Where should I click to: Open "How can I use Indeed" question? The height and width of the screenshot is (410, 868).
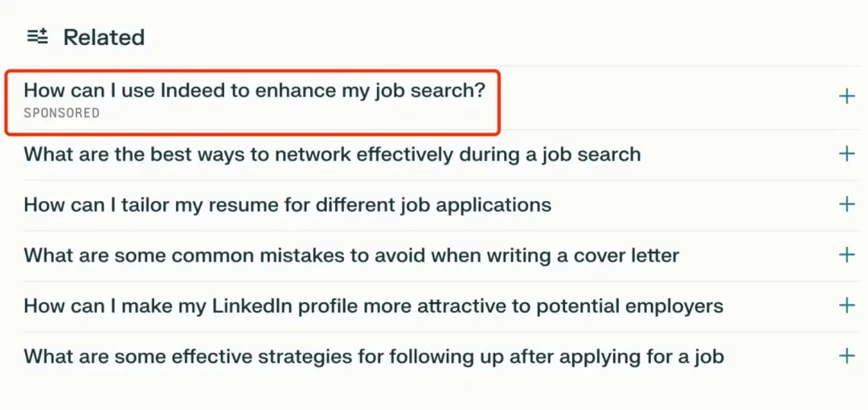(254, 90)
